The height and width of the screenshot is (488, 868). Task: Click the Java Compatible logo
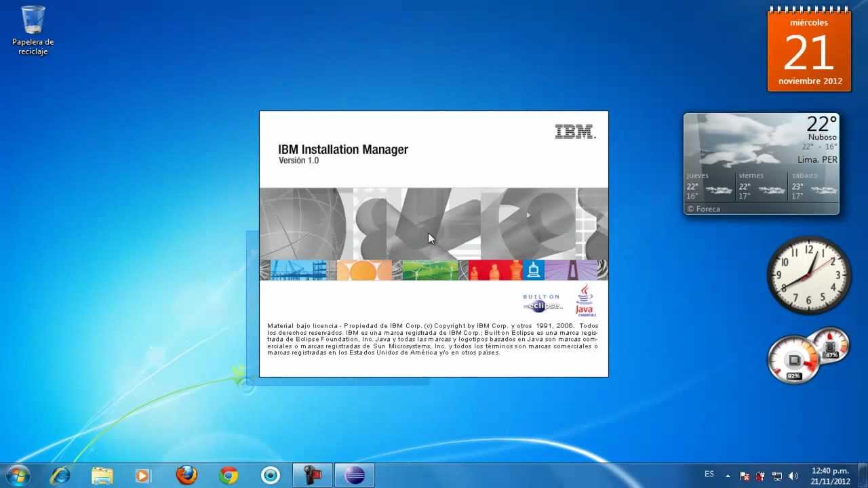click(x=585, y=300)
